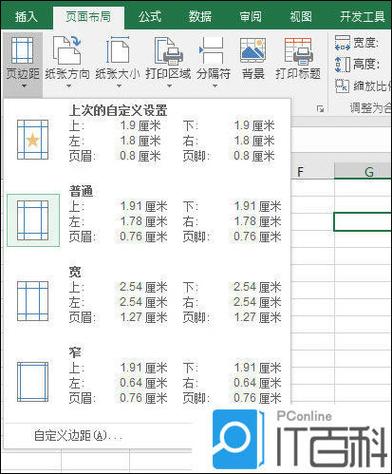Expand the 打印区域 dropdown arrow
This screenshot has width=392, height=474.
click(x=169, y=86)
